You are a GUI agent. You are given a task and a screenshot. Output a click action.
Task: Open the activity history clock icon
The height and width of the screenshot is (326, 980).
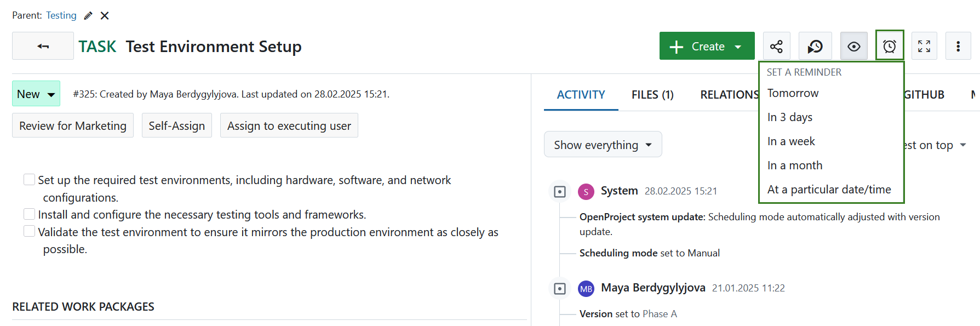click(815, 47)
